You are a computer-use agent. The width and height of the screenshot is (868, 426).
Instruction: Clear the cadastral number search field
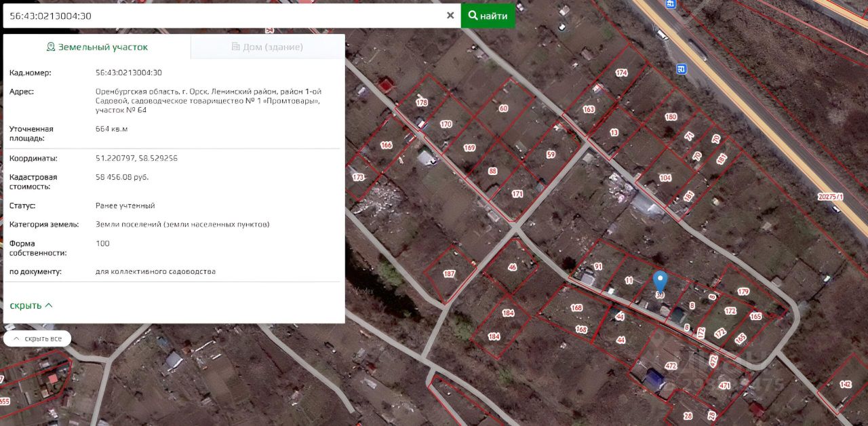point(450,16)
